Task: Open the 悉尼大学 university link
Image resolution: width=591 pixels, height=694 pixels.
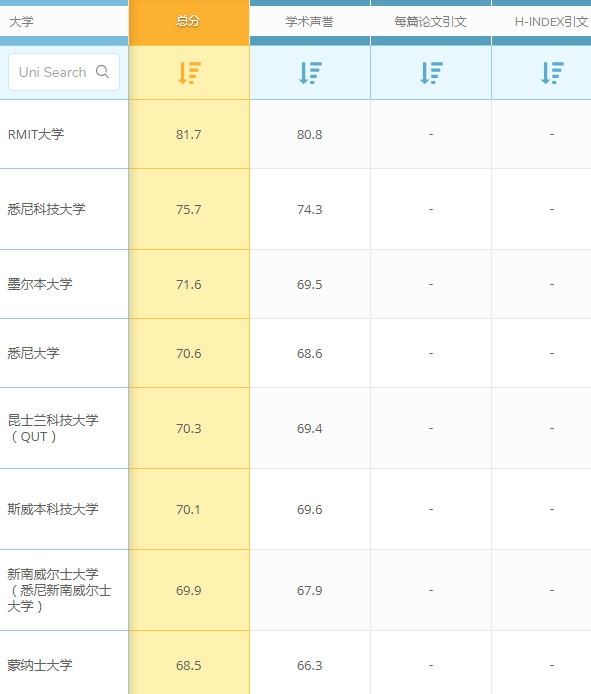Action: pos(33,353)
